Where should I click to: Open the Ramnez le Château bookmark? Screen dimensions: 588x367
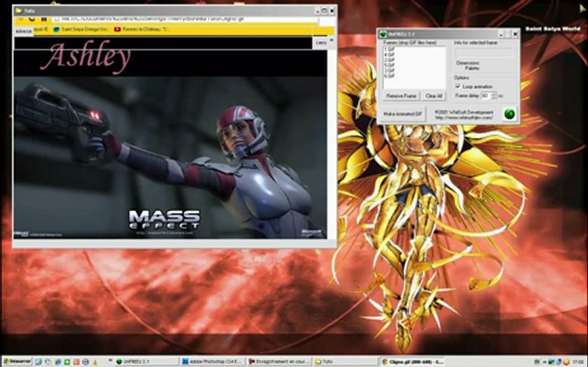(x=142, y=29)
